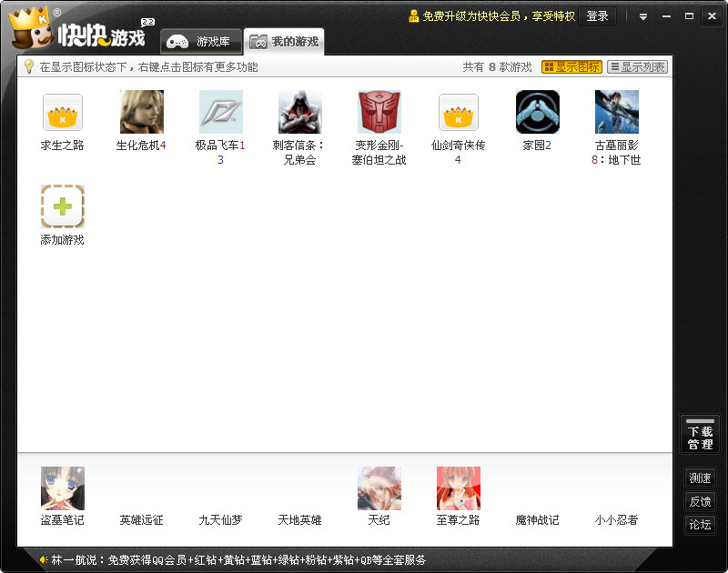The image size is (728, 573).
Task: Close the 快快游戏 window
Action: pyautogui.click(x=712, y=16)
